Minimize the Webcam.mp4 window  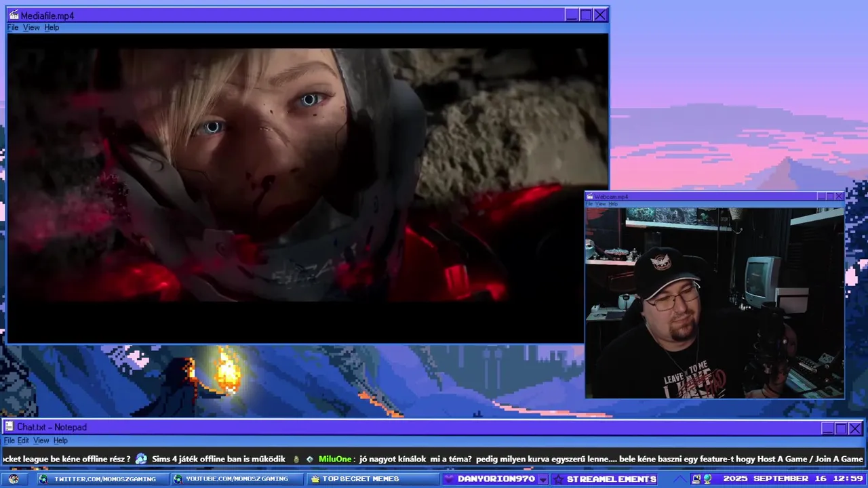[821, 197]
